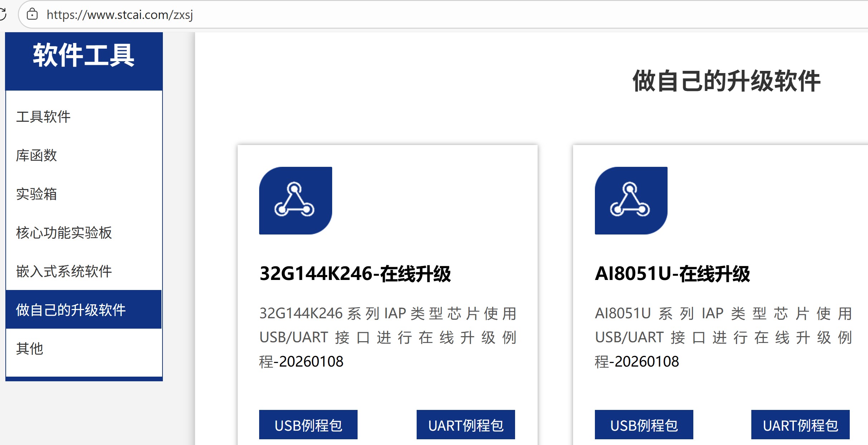Open 工具软件 from the sidebar
This screenshot has width=868, height=445.
[43, 116]
